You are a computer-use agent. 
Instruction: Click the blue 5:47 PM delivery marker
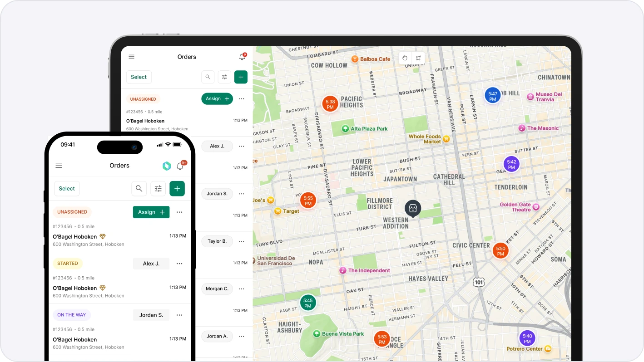tap(493, 96)
